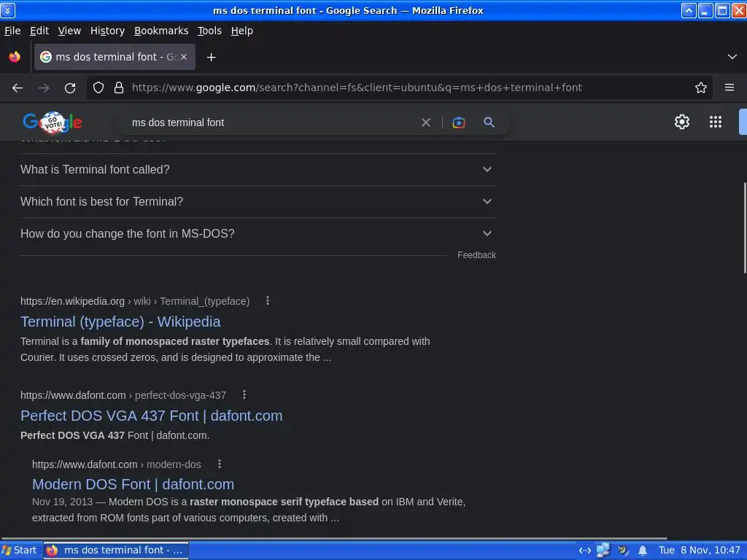Viewport: 747px width, 560px height.
Task: Search by image using the camera icon
Action: coord(458,122)
